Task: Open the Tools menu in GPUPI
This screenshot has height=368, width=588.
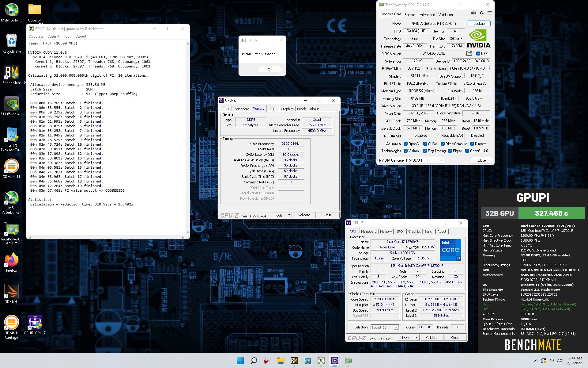Action: pyautogui.click(x=68, y=36)
